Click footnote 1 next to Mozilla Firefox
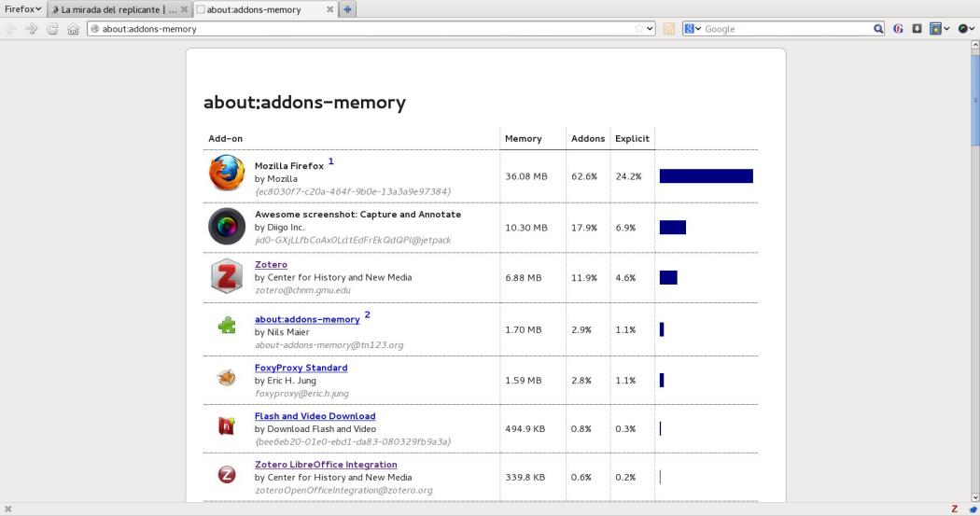 331,161
